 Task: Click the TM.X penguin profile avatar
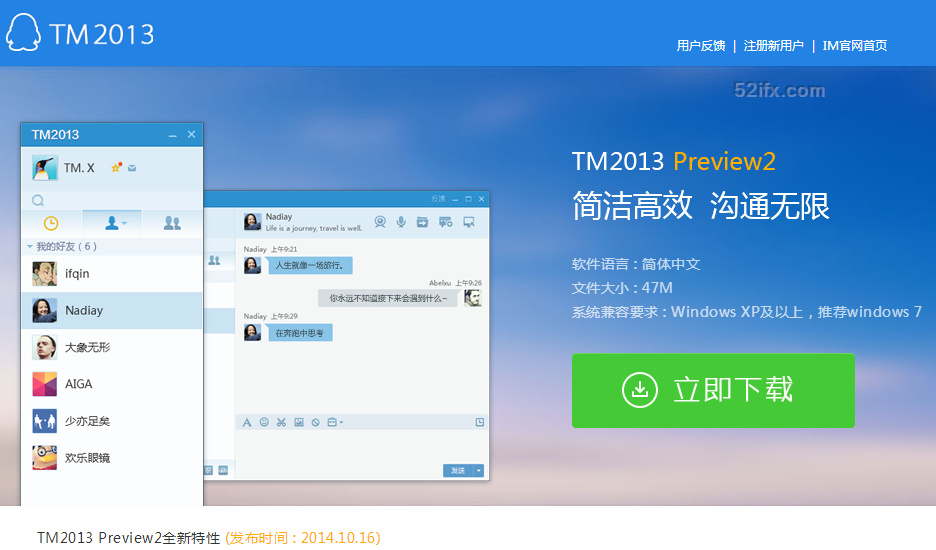pos(45,168)
